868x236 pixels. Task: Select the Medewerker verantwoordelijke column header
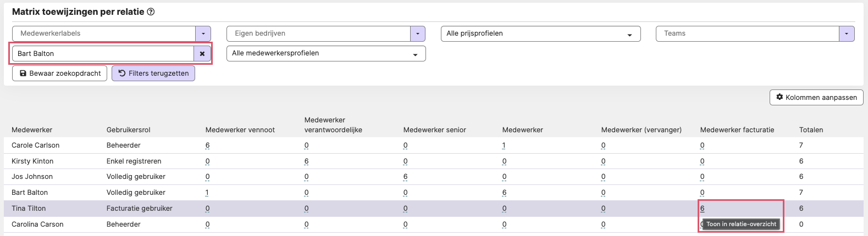(333, 125)
